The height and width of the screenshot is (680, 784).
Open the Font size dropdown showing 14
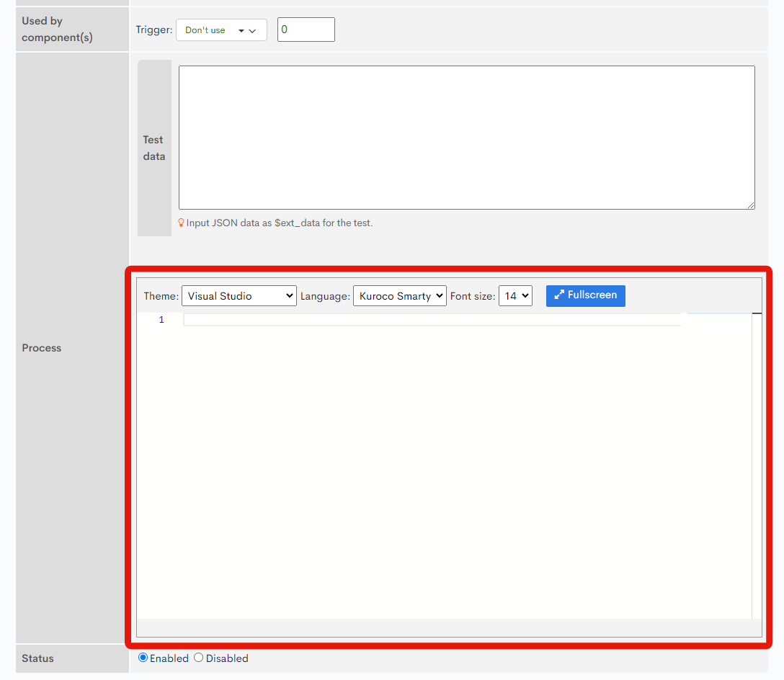pyautogui.click(x=515, y=295)
